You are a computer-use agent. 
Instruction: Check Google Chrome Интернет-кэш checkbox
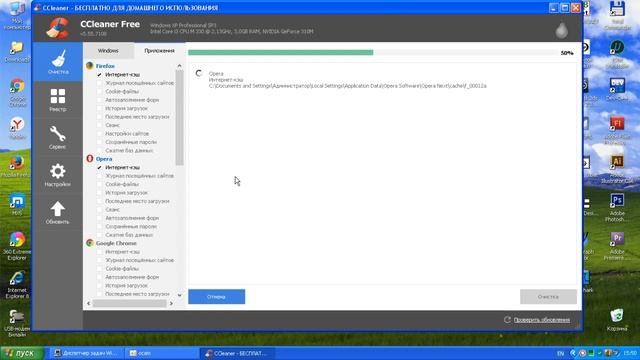100,251
